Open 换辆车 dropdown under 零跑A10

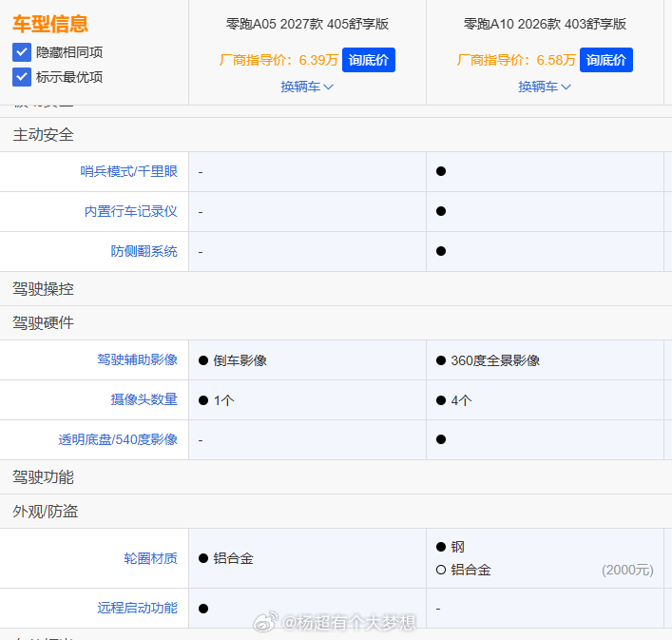(545, 87)
